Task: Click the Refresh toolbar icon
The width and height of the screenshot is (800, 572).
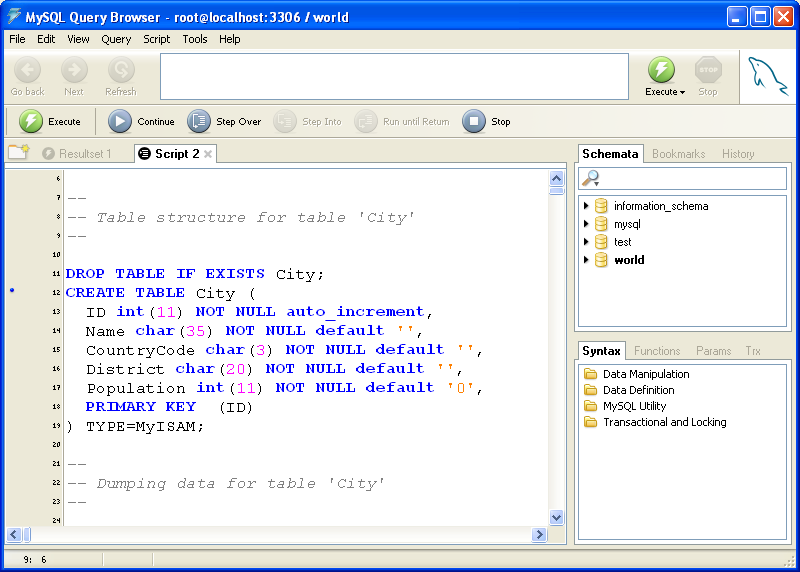Action: click(121, 70)
